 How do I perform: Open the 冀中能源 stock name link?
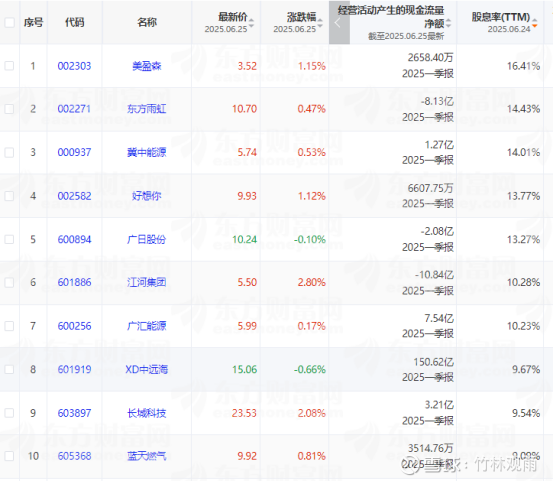[147, 152]
